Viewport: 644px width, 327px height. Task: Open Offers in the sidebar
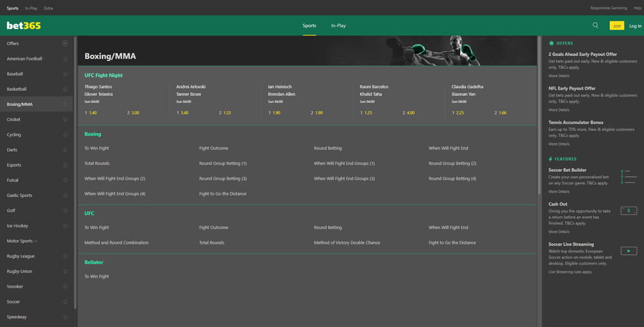pyautogui.click(x=13, y=44)
